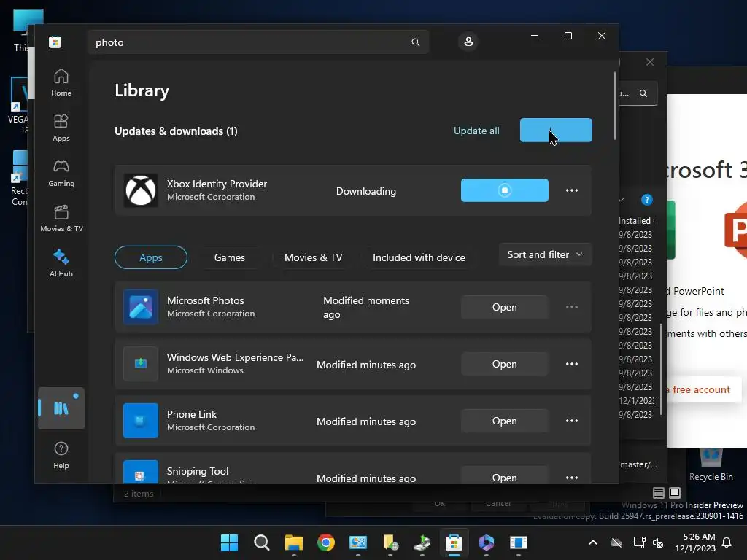
Task: Open taskbar Search
Action: [262, 542]
